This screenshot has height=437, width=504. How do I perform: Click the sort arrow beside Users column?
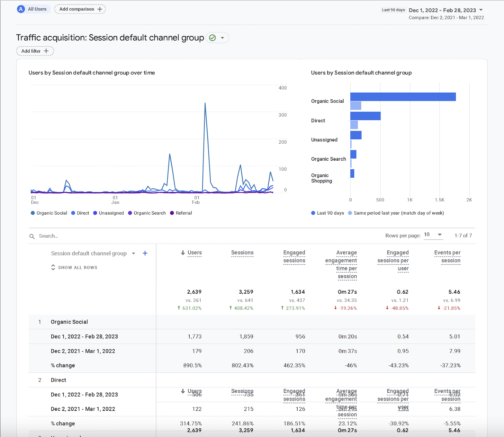tap(183, 253)
